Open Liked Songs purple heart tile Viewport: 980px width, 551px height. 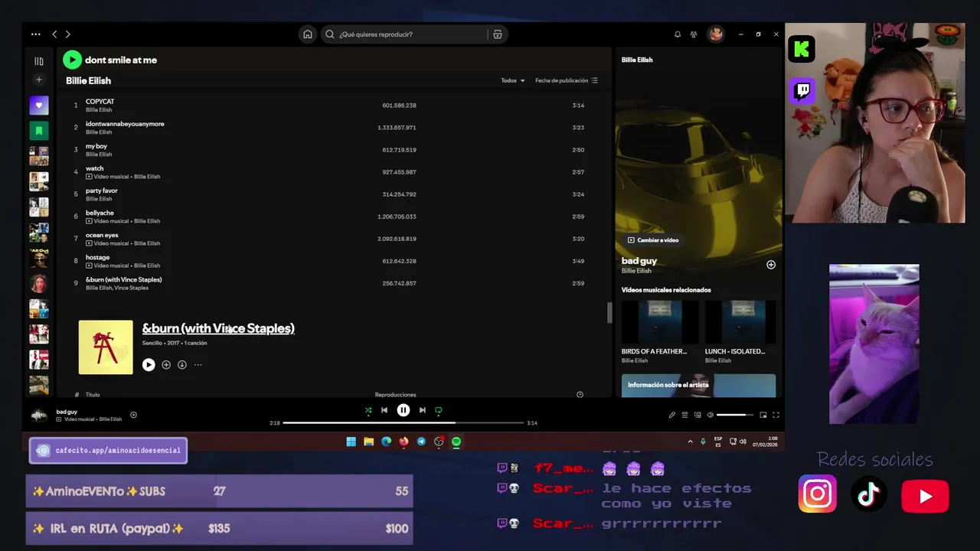[x=39, y=106]
